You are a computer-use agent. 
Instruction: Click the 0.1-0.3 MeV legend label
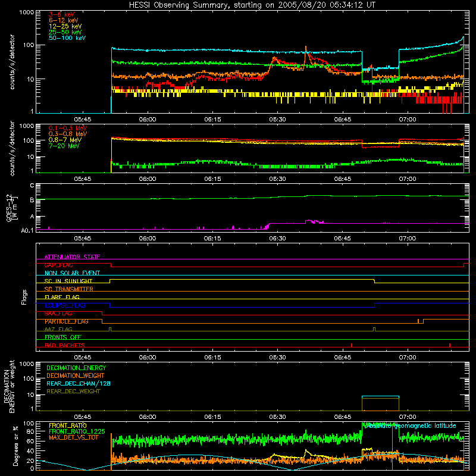coord(68,128)
